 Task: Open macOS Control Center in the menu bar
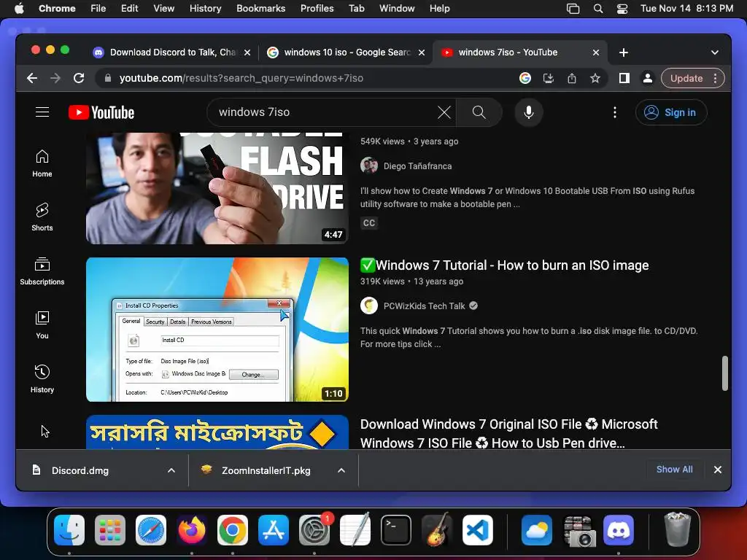[622, 9]
